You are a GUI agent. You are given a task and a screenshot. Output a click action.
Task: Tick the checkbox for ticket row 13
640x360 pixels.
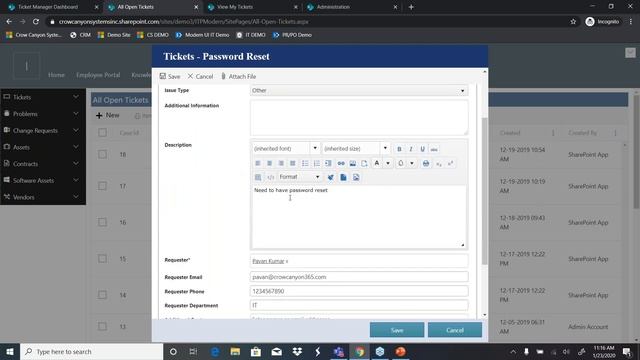[x=102, y=327]
